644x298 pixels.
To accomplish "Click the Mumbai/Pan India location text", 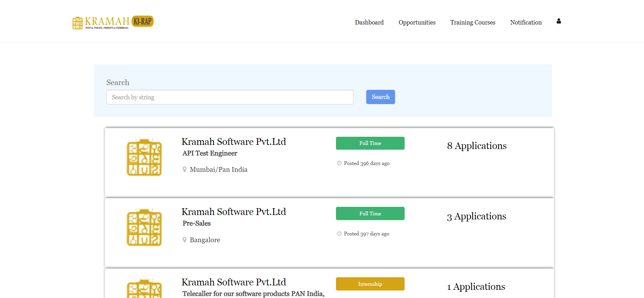I will point(219,170).
